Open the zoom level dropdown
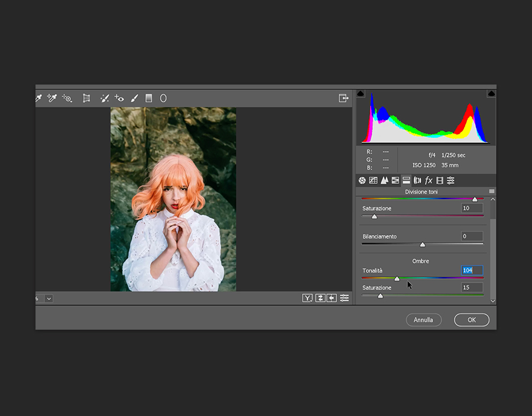The width and height of the screenshot is (532, 416). (x=49, y=298)
